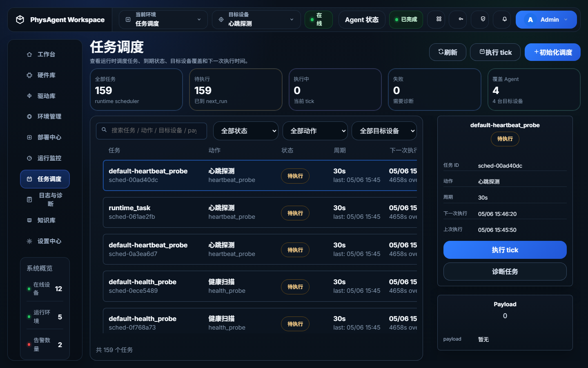Click the 日志与诊断 document icon

pyautogui.click(x=29, y=200)
